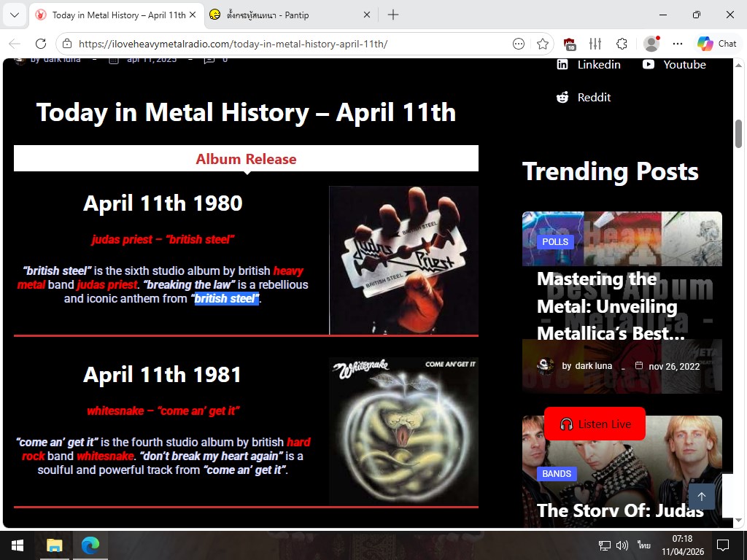The width and height of the screenshot is (747, 560).
Task: Click the April 11th 1980 heading
Action: click(x=163, y=203)
